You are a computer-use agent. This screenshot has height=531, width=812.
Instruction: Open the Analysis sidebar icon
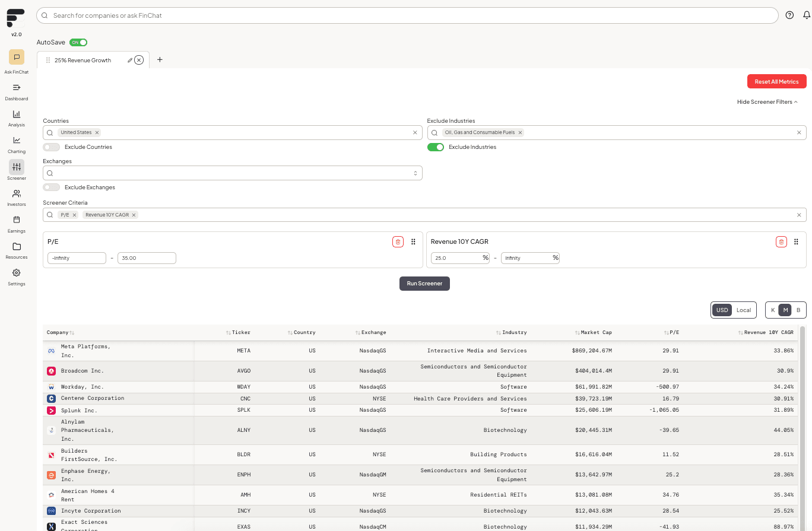tap(17, 114)
